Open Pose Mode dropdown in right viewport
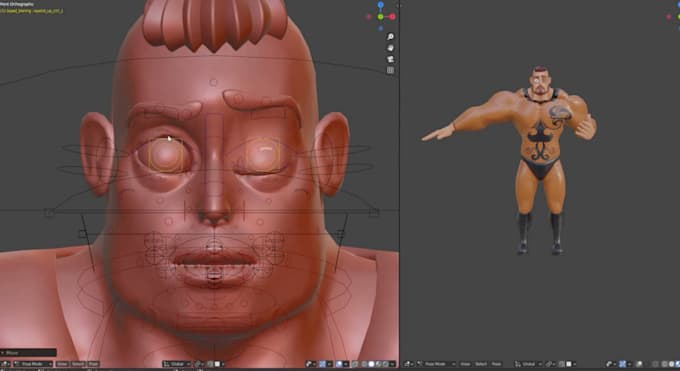 click(x=435, y=364)
